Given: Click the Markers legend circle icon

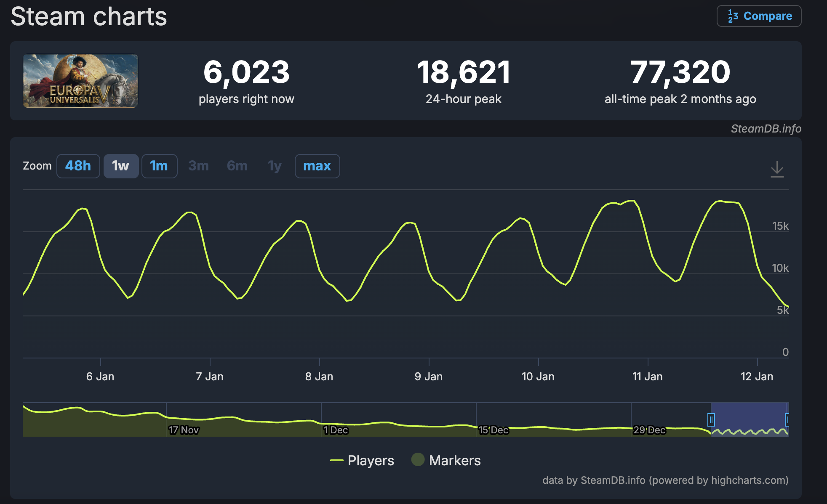Looking at the screenshot, I should click(418, 459).
